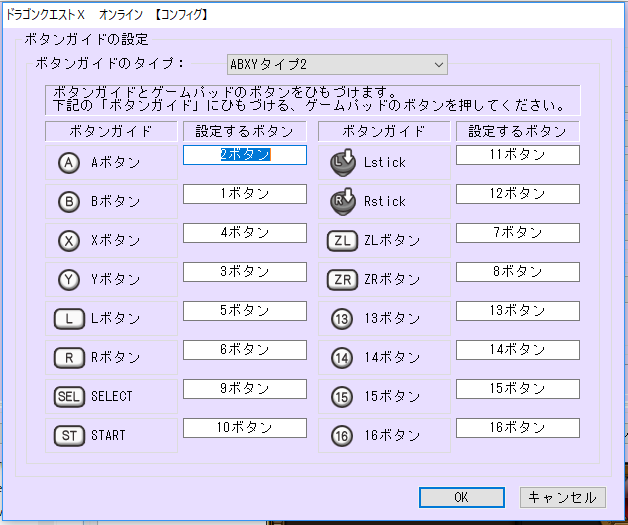Click the L shoulder button icon
Viewport: 628px width, 525px height.
(x=69, y=319)
